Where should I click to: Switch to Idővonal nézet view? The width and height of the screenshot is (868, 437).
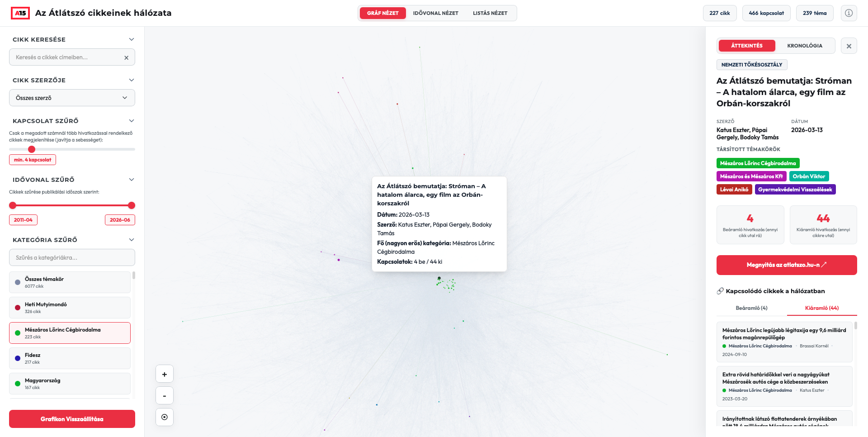pos(435,13)
